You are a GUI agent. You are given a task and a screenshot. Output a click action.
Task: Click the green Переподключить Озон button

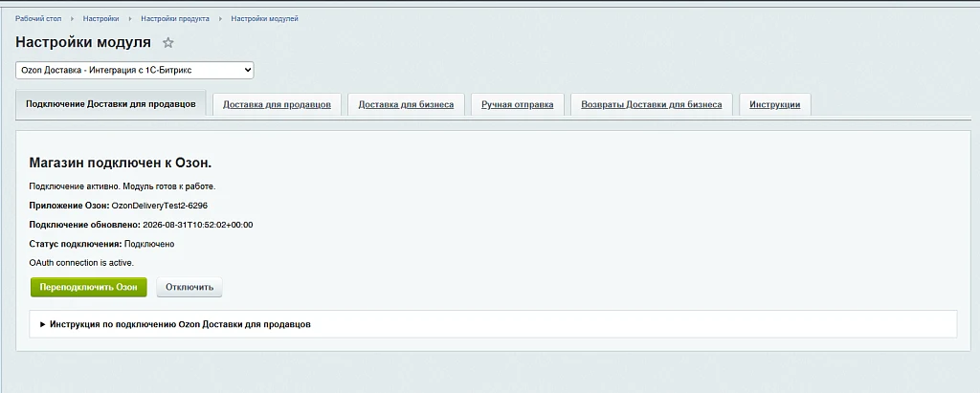pos(88,288)
